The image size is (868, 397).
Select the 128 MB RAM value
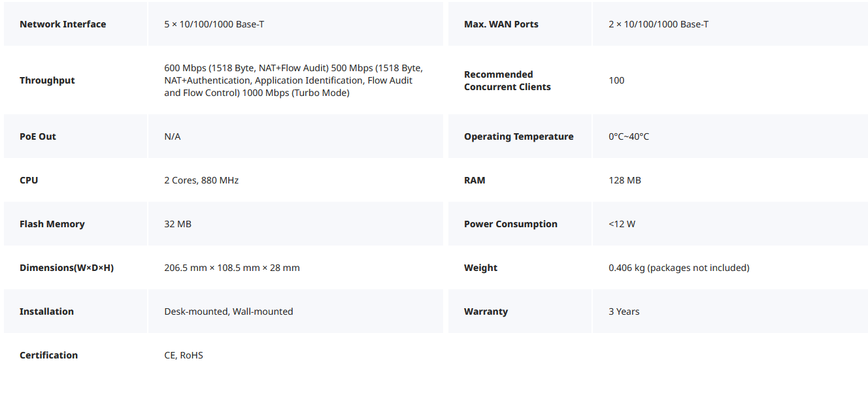tap(625, 180)
